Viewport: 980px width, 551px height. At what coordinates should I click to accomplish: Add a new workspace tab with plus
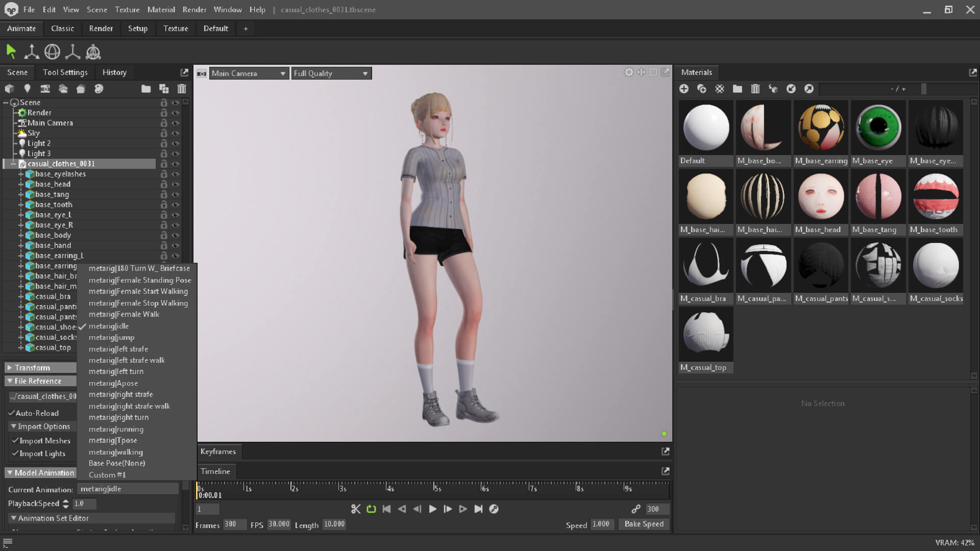[x=246, y=29]
